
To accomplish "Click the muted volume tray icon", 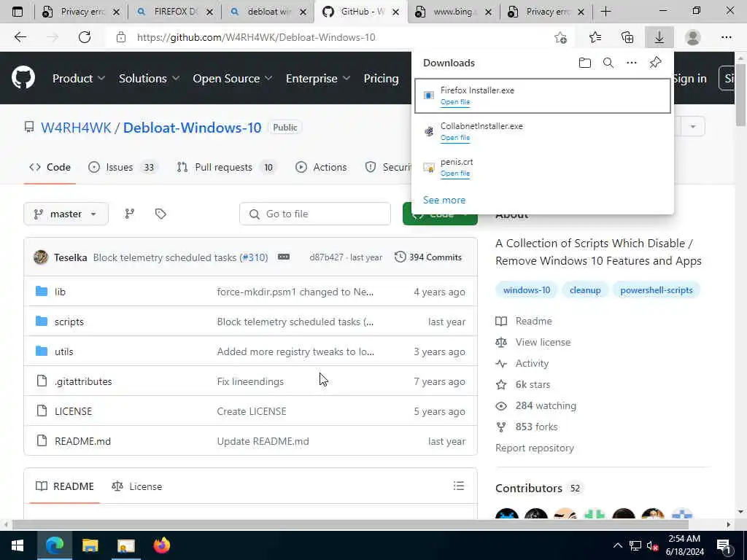I will (x=652, y=545).
